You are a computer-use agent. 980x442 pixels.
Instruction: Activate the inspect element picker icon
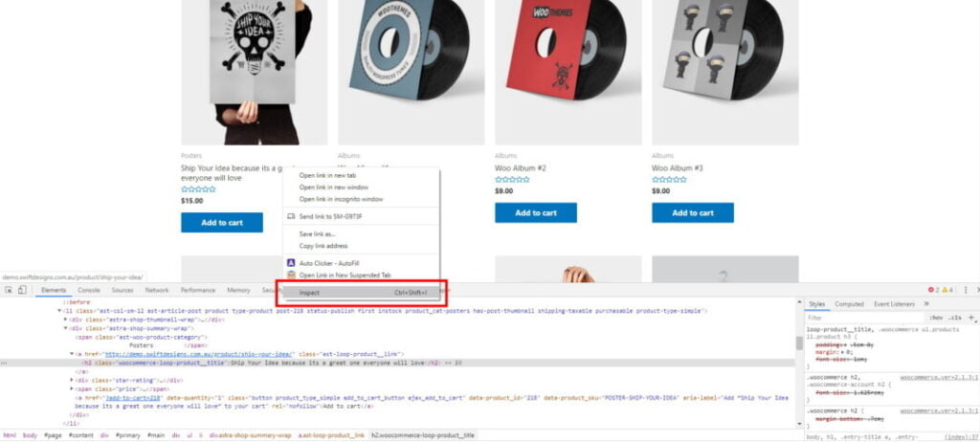[8, 290]
